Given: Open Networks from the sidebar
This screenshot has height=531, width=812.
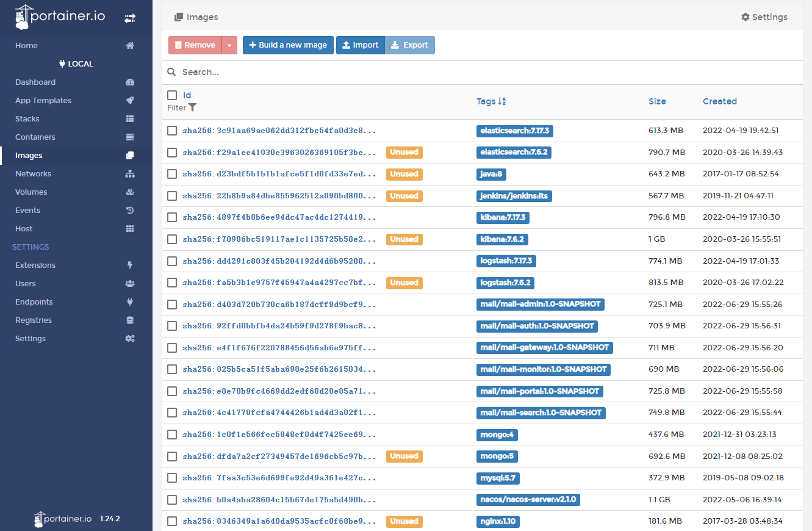Looking at the screenshot, I should click(76, 174).
